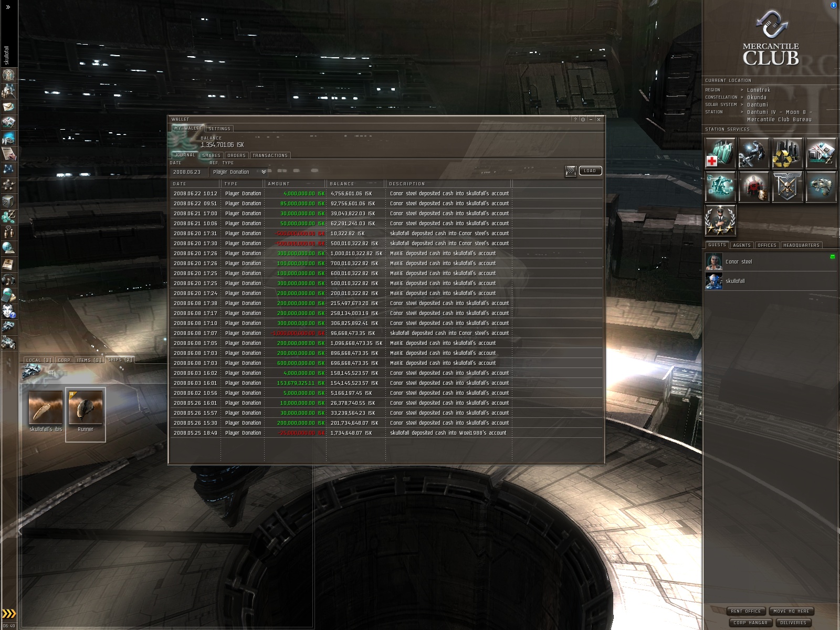Click the Deliveries button
840x630 pixels.
(793, 623)
